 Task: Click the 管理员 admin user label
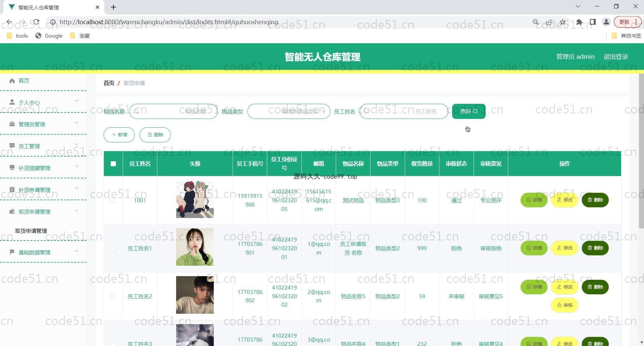click(x=575, y=57)
